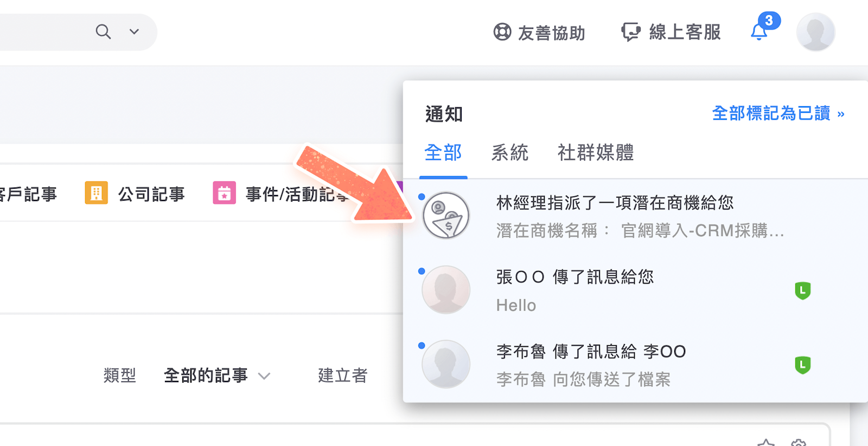Switch to the 系統 notifications tab

coord(509,153)
